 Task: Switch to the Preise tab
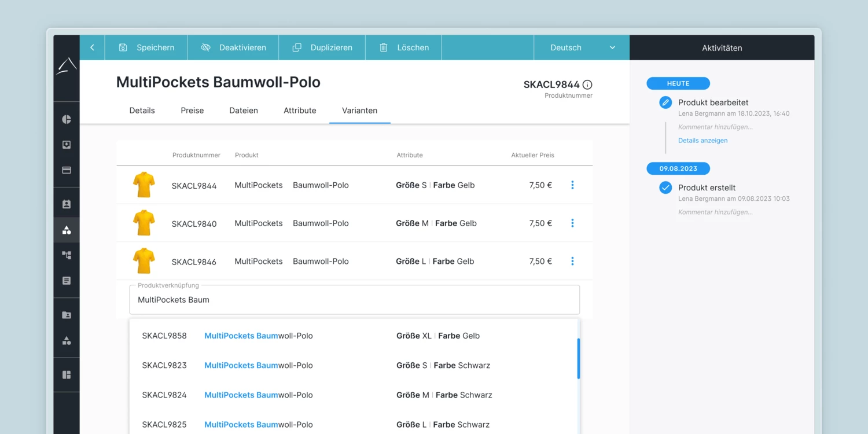point(192,111)
